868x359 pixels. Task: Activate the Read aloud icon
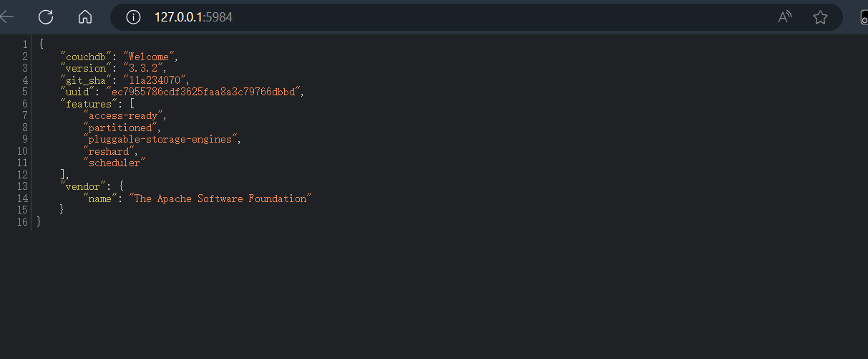click(x=785, y=17)
